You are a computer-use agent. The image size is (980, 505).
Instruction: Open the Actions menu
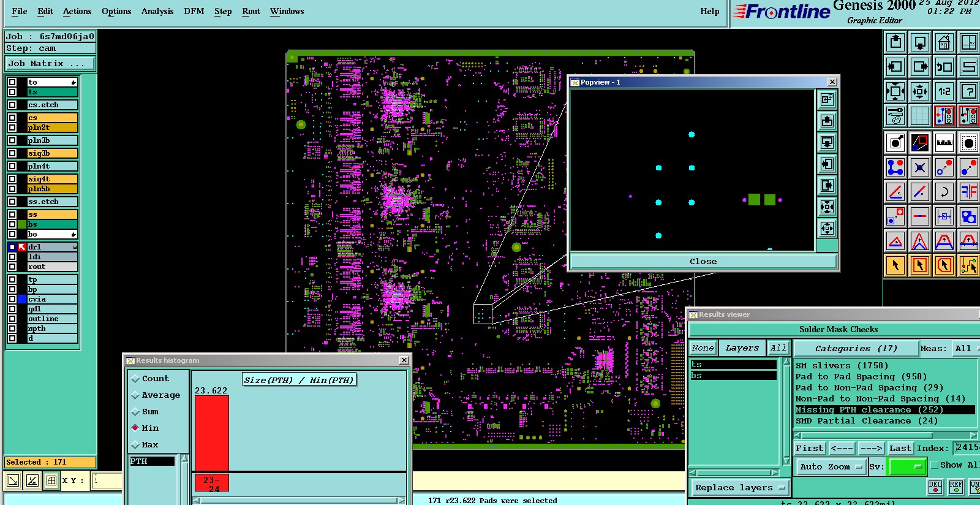tap(77, 11)
